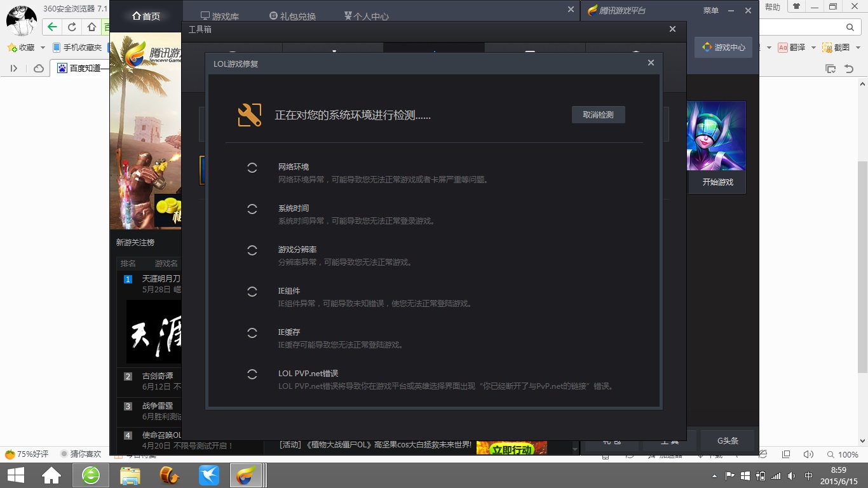
Task: Select 战争雷霆 in the ranking list
Action: 158,406
